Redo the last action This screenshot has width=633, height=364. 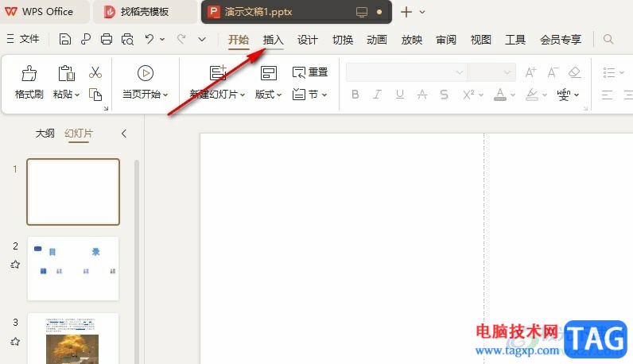(181, 39)
